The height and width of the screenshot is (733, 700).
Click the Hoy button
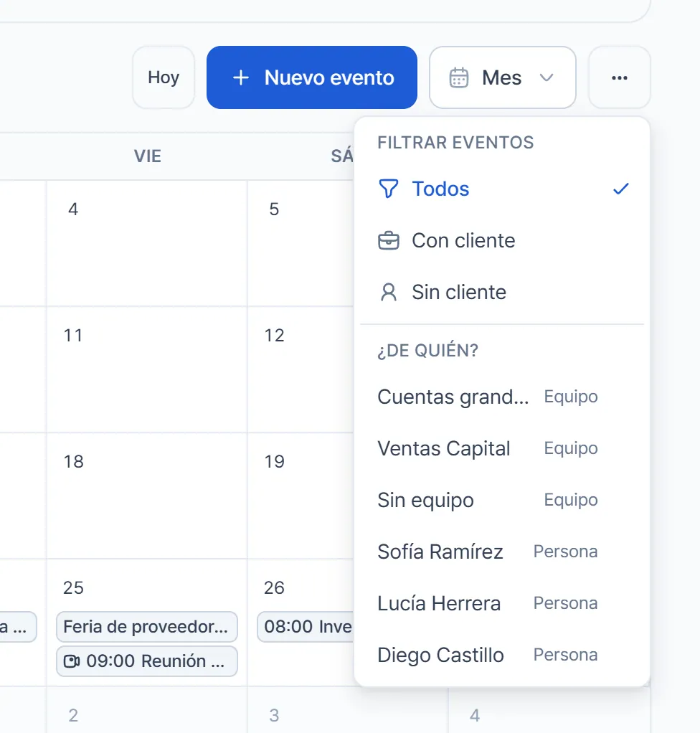pos(164,77)
